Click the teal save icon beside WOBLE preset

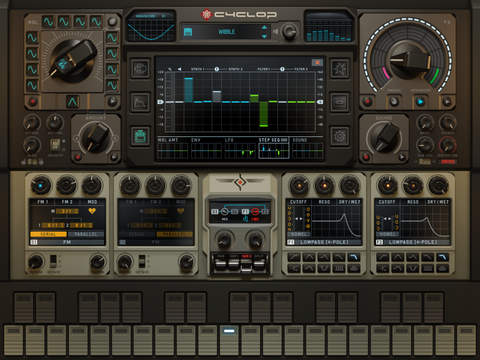click(x=188, y=32)
